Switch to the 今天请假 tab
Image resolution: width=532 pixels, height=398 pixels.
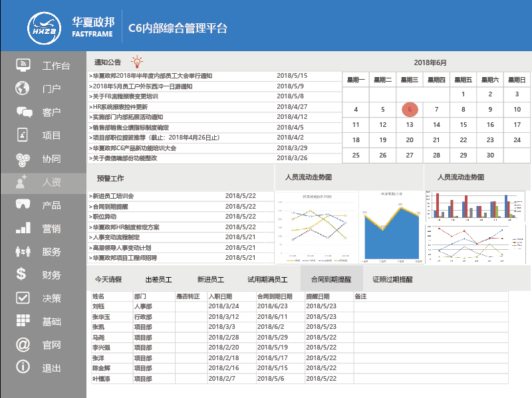point(108,280)
